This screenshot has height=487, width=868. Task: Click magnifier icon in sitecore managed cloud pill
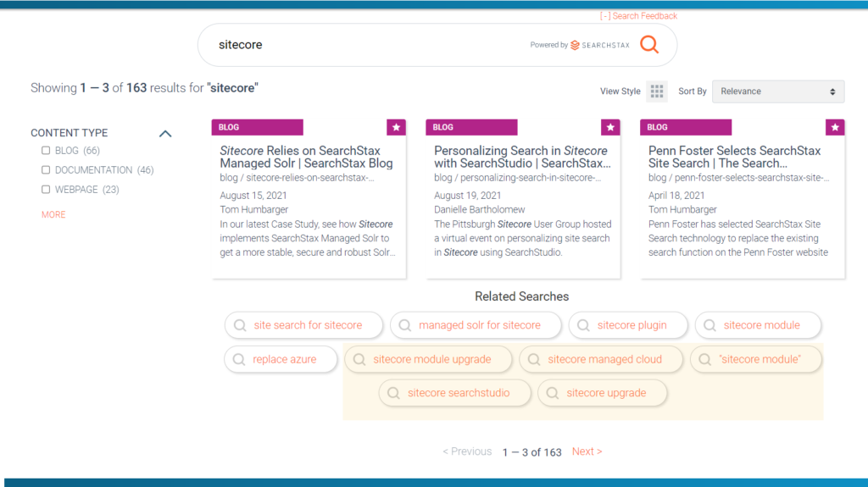(534, 360)
